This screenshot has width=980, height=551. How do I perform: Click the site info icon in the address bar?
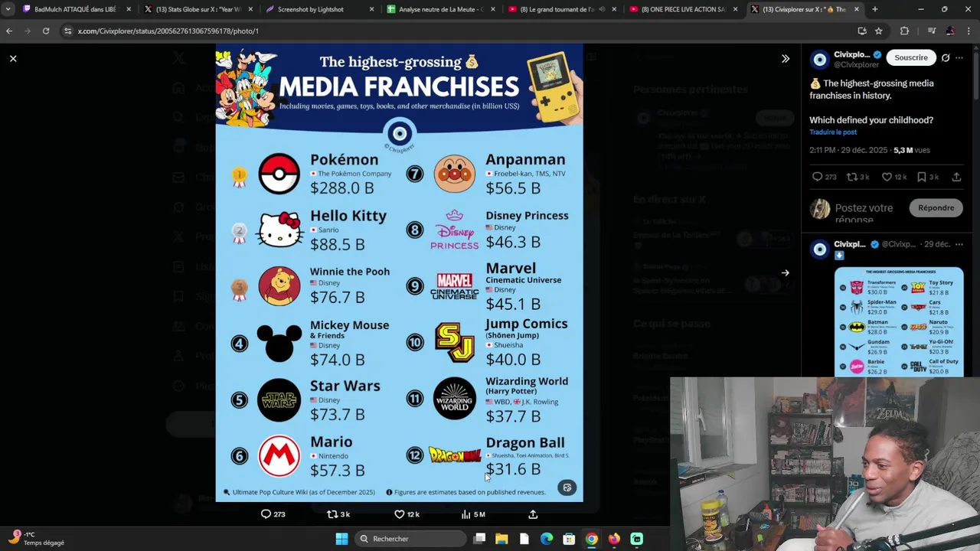pyautogui.click(x=68, y=31)
